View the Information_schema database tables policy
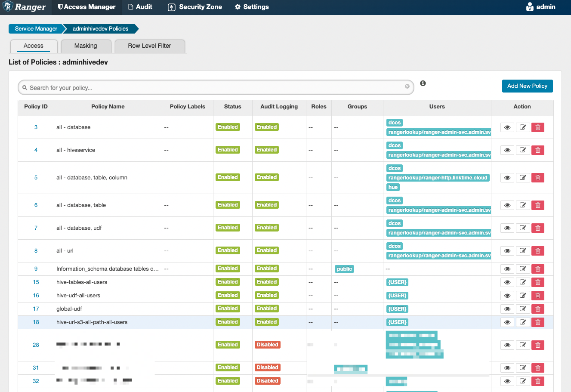 (507, 269)
